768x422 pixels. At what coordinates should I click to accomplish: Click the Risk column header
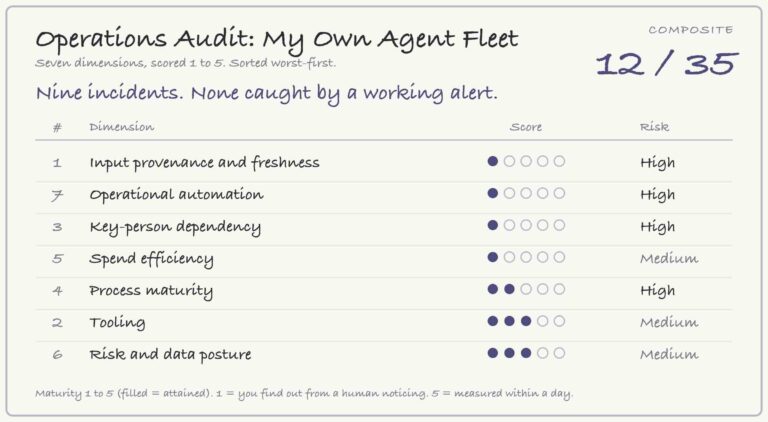coord(654,127)
